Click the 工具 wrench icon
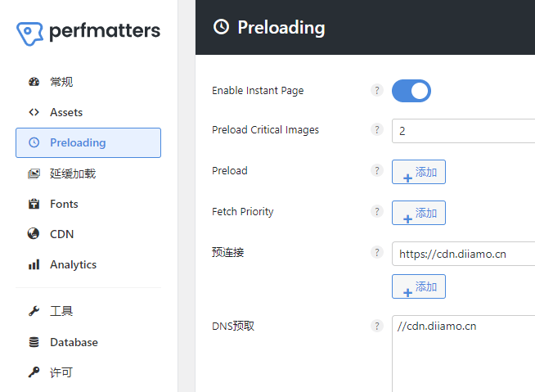Image resolution: width=535 pixels, height=392 pixels. tap(34, 311)
